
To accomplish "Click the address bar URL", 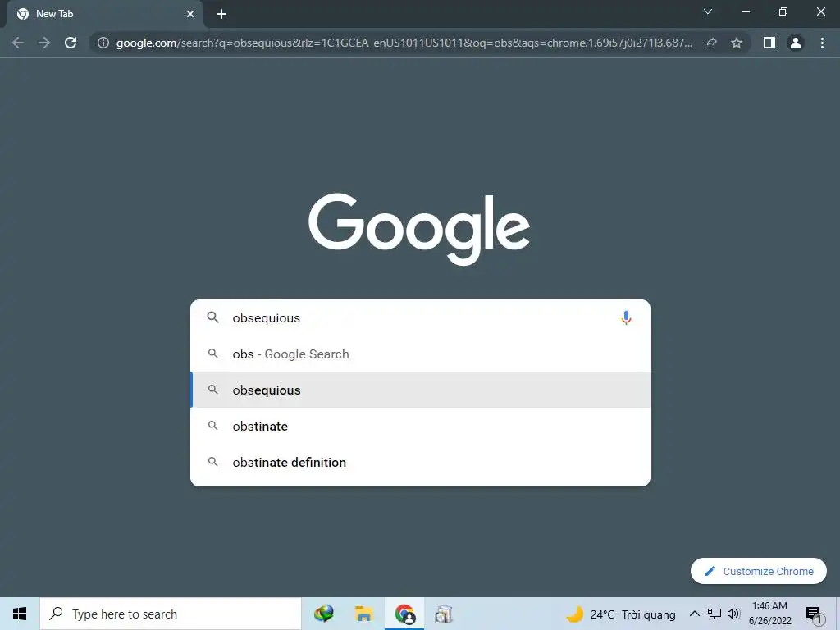I will point(404,43).
